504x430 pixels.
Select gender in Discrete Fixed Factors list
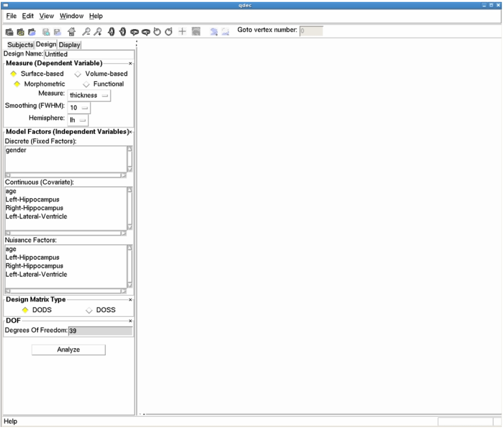(x=16, y=150)
